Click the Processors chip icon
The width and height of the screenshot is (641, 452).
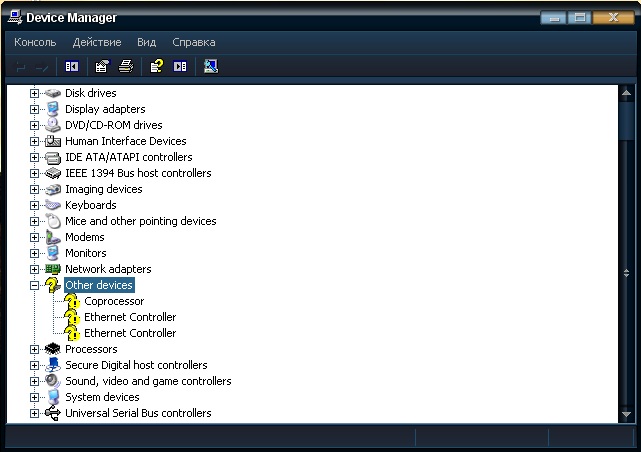point(53,349)
